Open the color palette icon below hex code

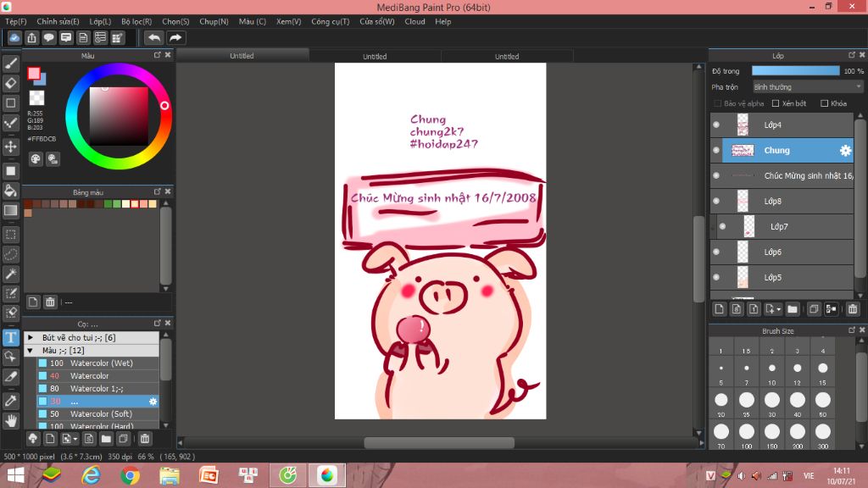(x=36, y=159)
